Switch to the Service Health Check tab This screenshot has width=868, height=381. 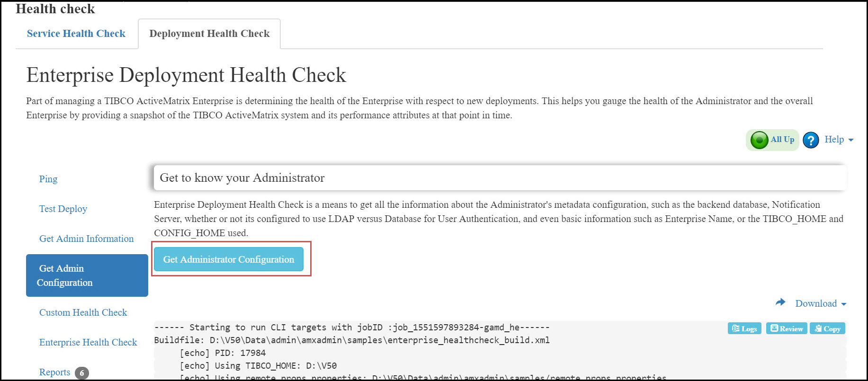pyautogui.click(x=76, y=34)
